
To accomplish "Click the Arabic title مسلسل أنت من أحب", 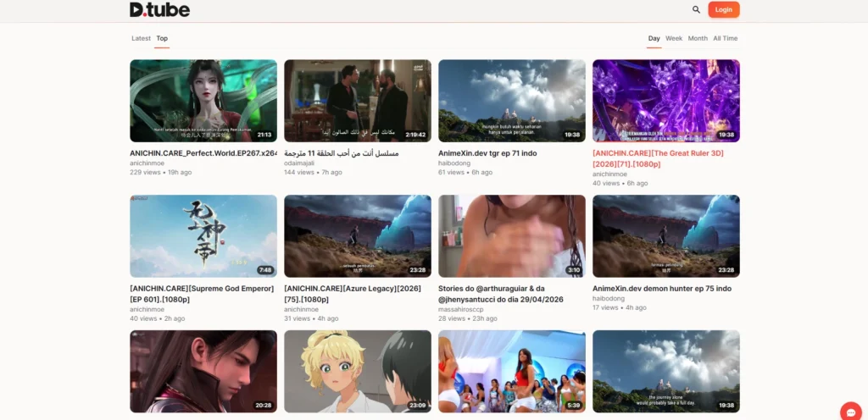I will coord(342,153).
